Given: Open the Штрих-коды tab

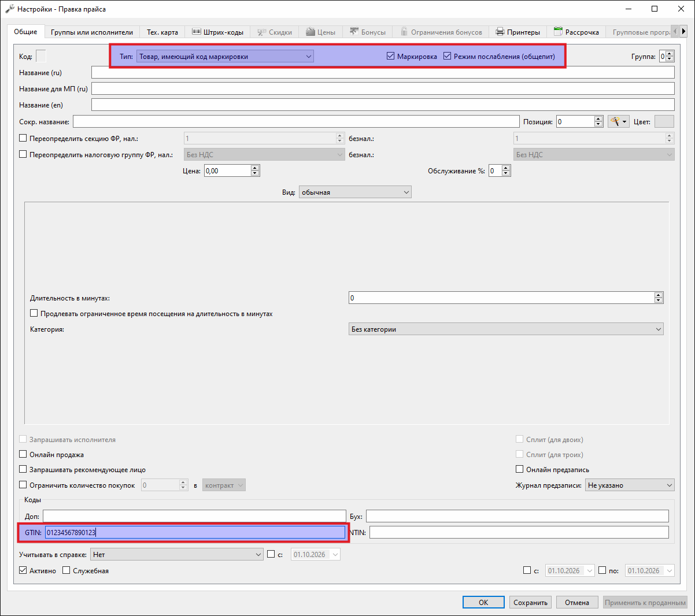Looking at the screenshot, I should click(x=217, y=32).
